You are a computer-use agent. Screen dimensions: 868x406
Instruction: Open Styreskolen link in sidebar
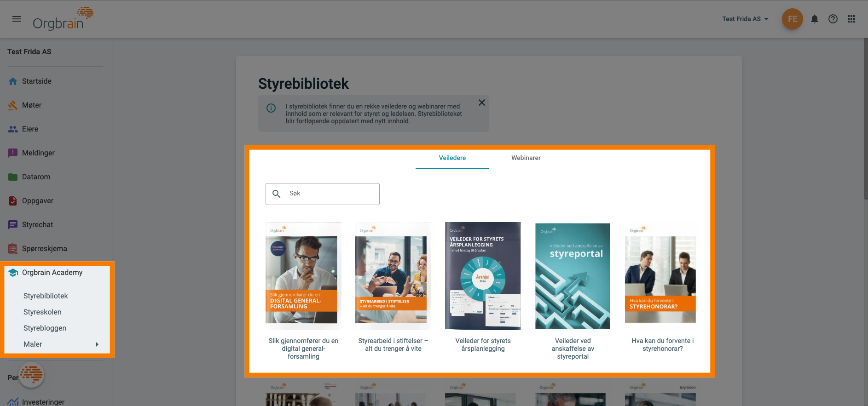(42, 312)
